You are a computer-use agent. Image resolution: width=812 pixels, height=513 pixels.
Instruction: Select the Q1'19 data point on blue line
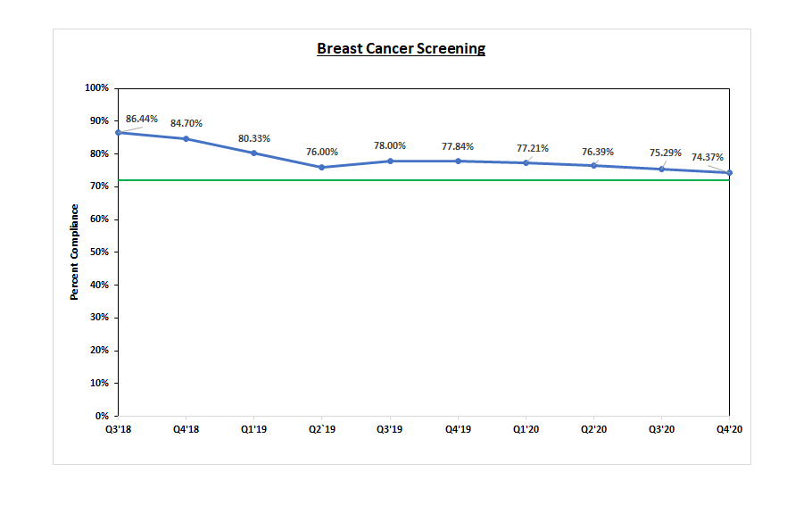pyautogui.click(x=254, y=153)
